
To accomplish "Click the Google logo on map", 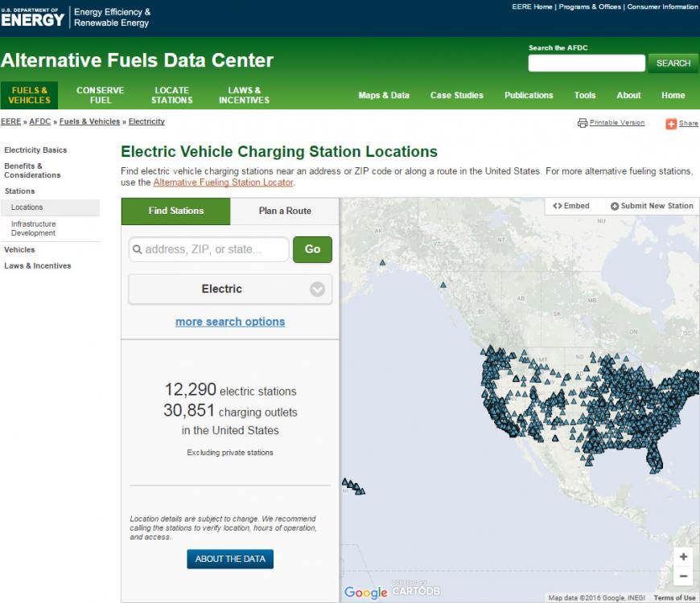I will pos(365,593).
